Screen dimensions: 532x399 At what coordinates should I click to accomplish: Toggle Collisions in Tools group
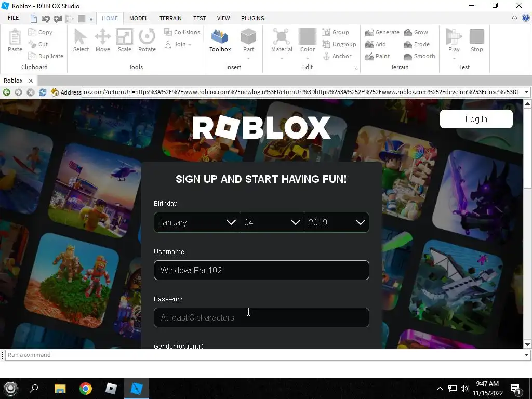pos(182,32)
